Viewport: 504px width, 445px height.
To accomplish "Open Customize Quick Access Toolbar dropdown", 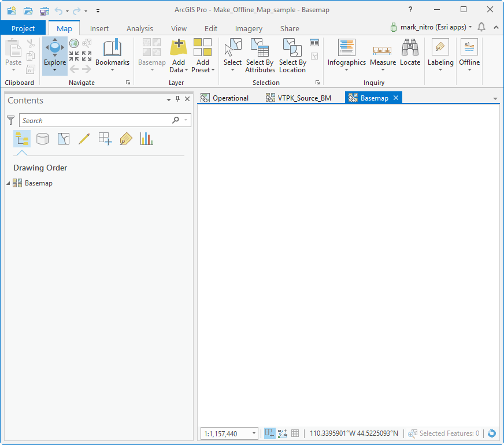I will pos(98,11).
